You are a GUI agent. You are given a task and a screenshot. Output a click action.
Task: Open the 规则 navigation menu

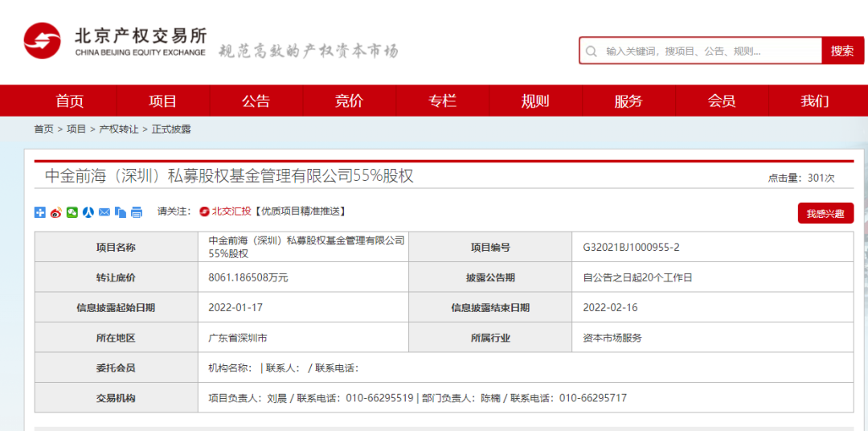point(535,101)
